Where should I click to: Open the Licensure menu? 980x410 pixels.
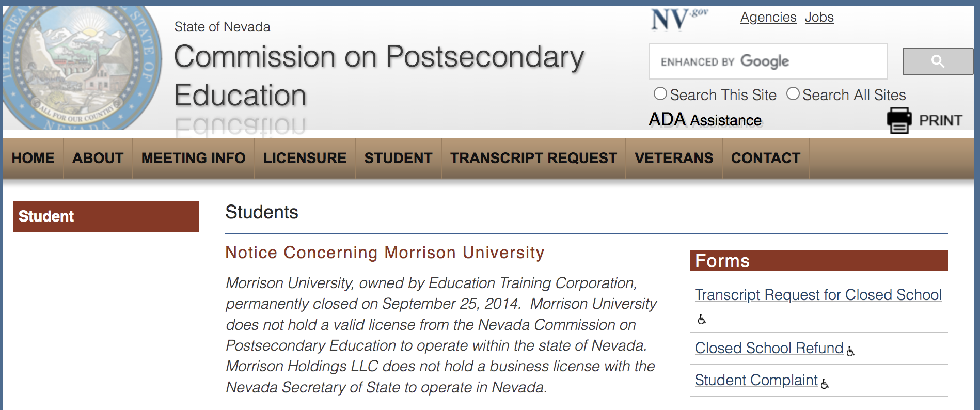(x=305, y=158)
